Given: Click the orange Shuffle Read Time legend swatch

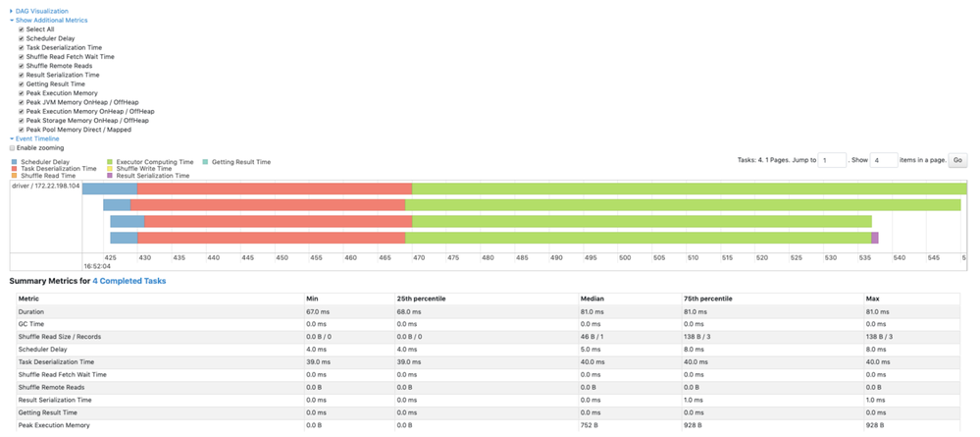Looking at the screenshot, I should pyautogui.click(x=14, y=176).
